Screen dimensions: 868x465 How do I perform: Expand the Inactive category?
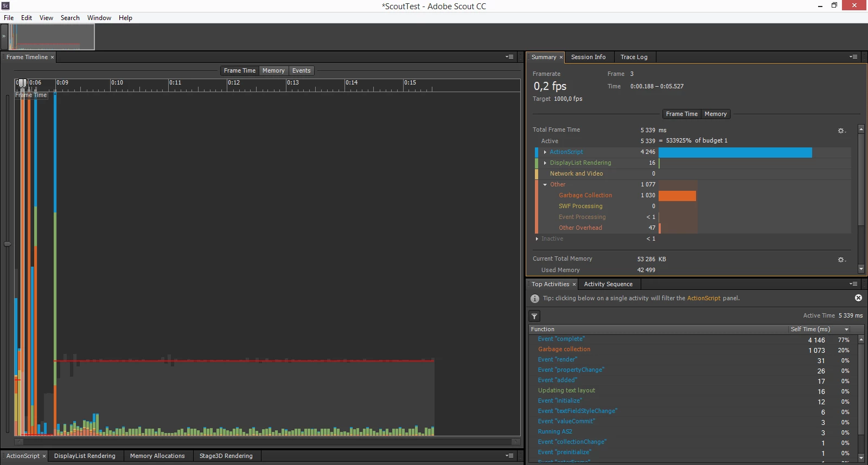(x=537, y=239)
